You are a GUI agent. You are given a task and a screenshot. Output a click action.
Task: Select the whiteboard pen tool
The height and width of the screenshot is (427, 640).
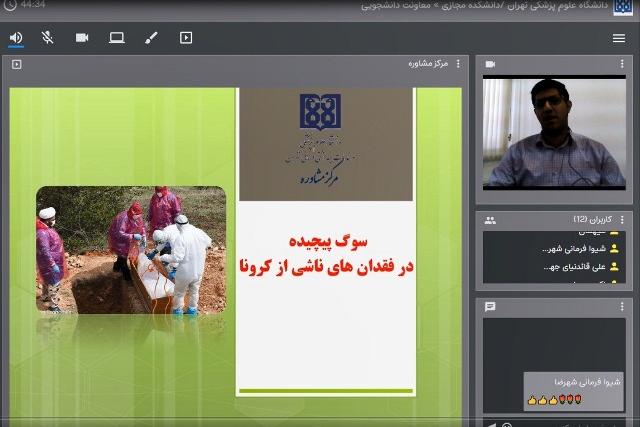click(151, 38)
